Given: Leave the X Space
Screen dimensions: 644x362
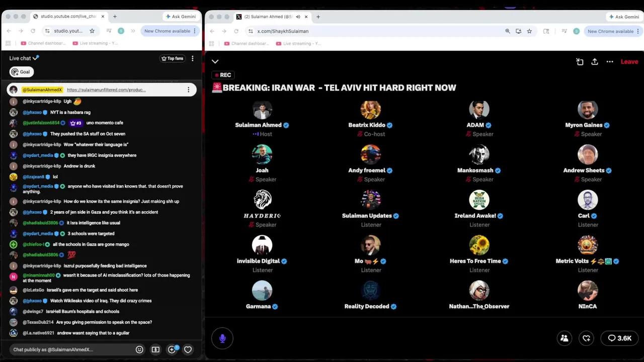Looking at the screenshot, I should tap(629, 61).
